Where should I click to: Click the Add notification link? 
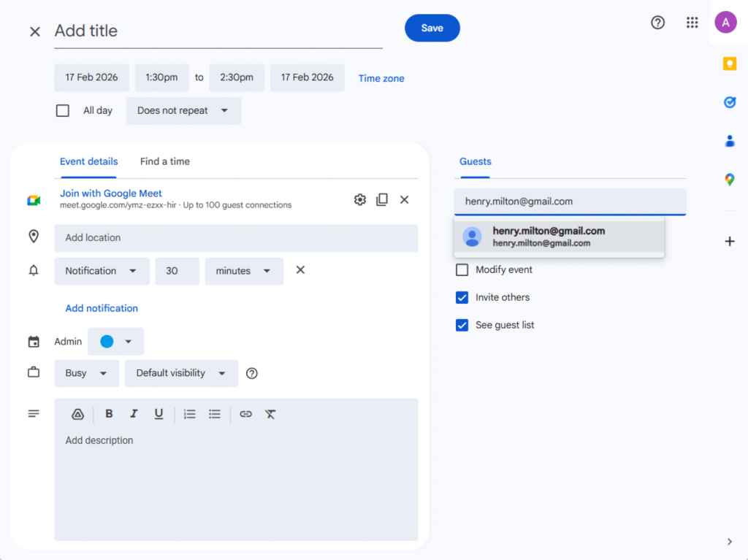tap(102, 308)
